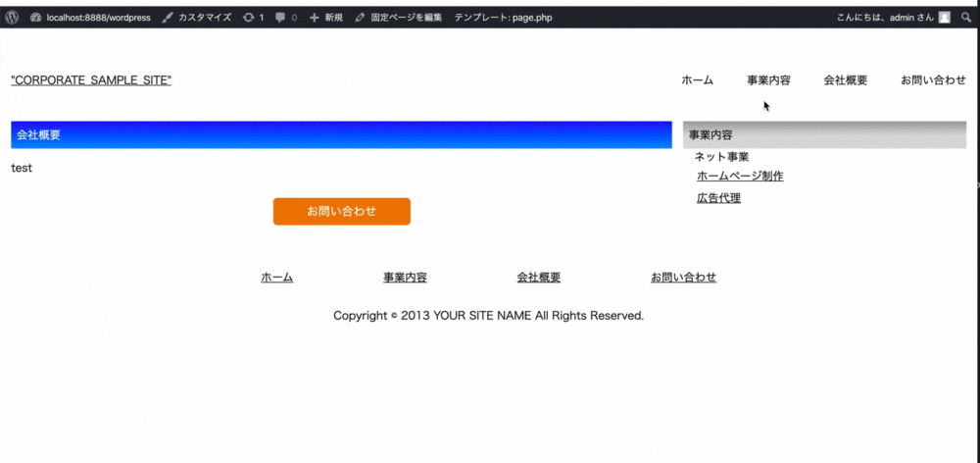Click the dashboard gauge icon beside localhost
Viewport: 980px width, 463px height.
click(35, 18)
